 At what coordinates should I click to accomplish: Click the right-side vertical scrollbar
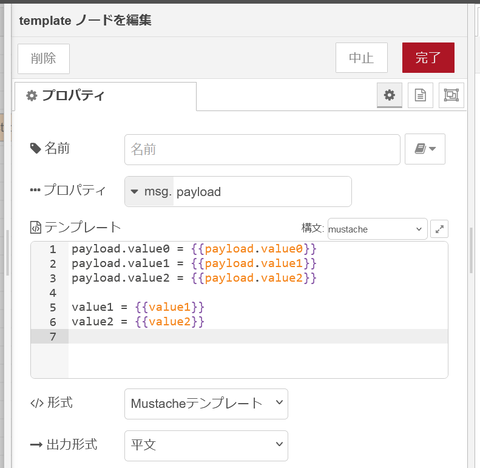point(471,250)
